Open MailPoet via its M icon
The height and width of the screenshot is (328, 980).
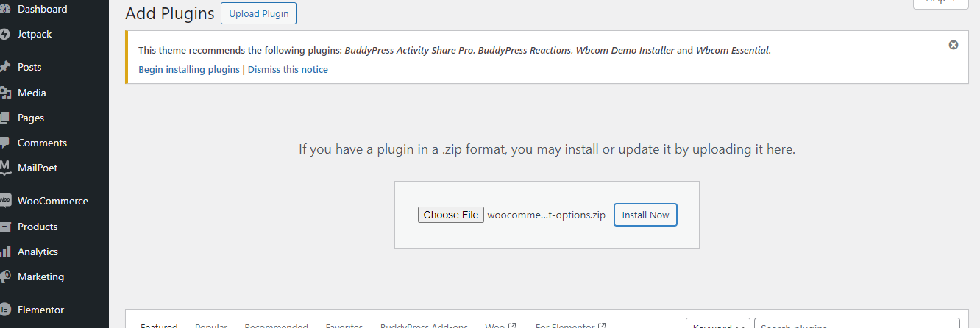[5, 168]
